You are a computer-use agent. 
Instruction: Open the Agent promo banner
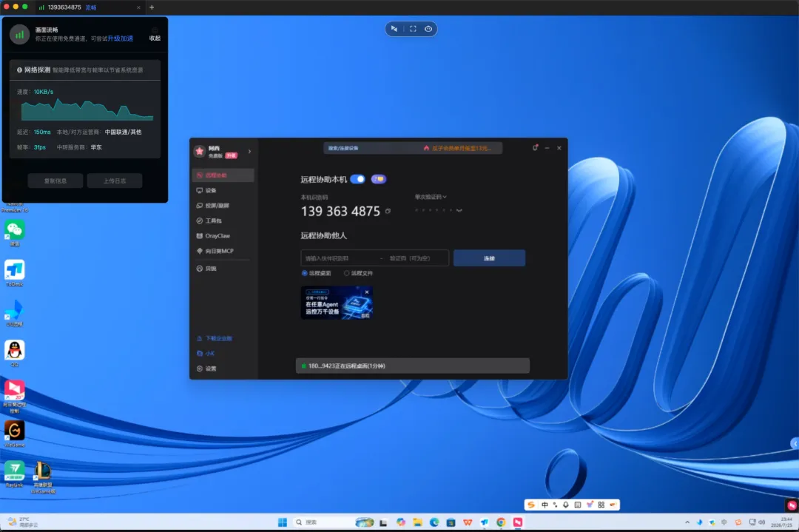pos(337,303)
